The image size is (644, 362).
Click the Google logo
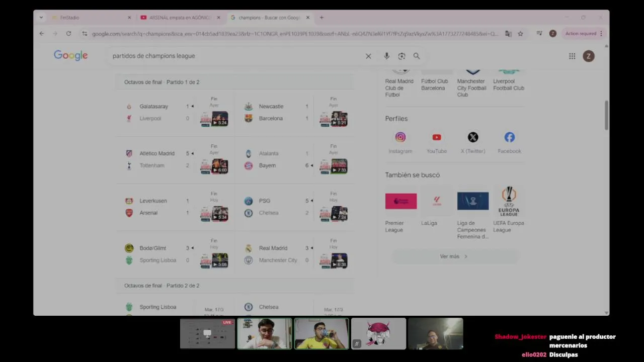coord(71,56)
